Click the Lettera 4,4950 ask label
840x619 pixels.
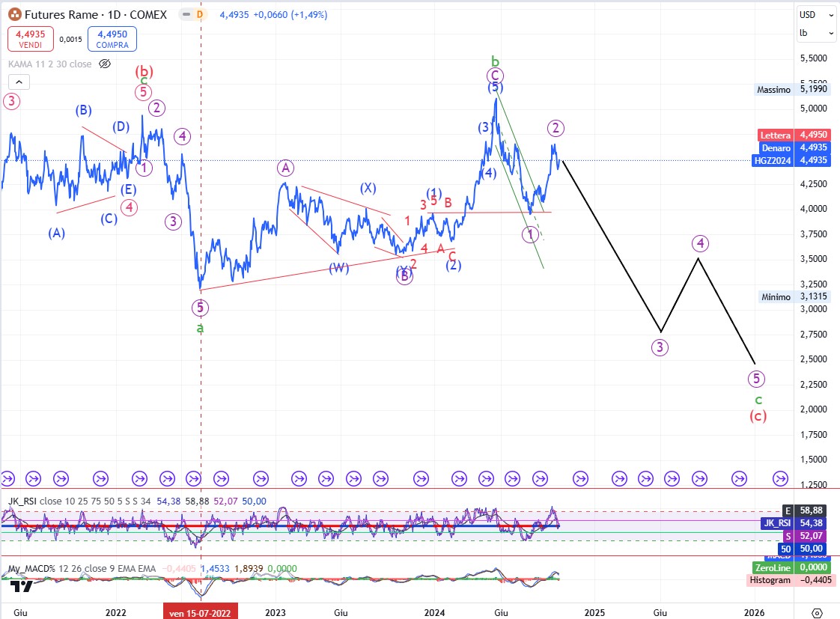click(794, 135)
